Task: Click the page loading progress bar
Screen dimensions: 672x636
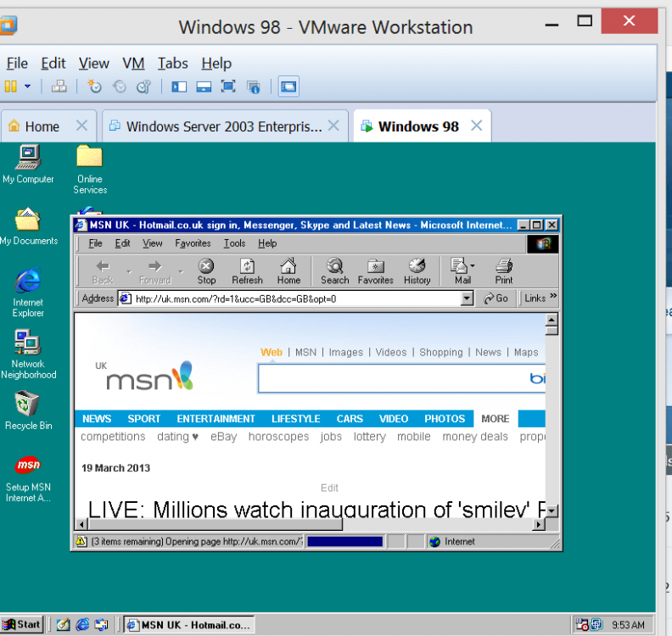Action: [x=345, y=541]
